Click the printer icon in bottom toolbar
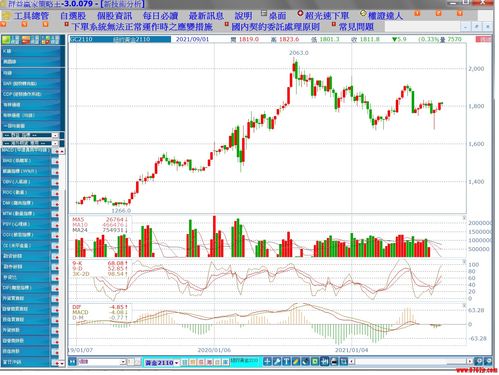This screenshot has height=375, width=499. pyautogui.click(x=334, y=362)
